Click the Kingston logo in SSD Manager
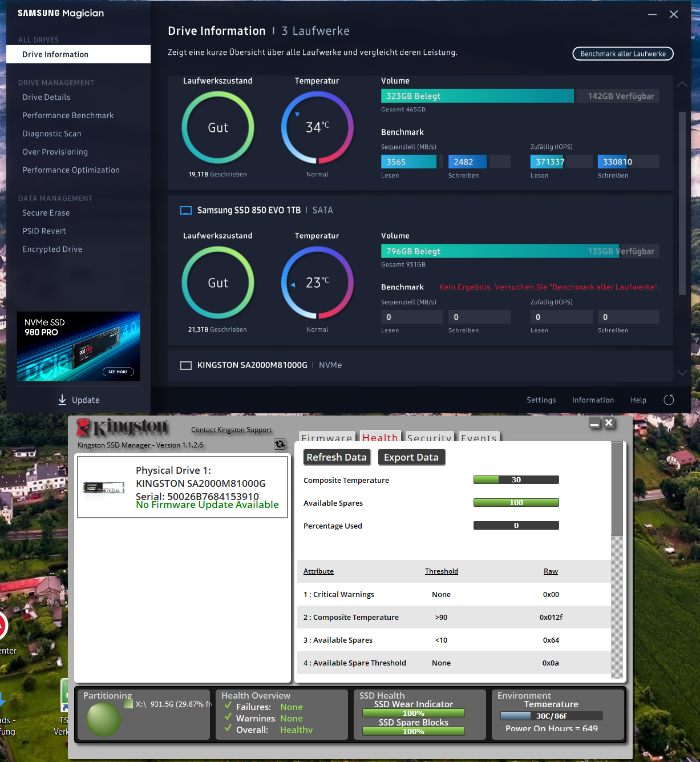700x762 pixels. coord(123,428)
